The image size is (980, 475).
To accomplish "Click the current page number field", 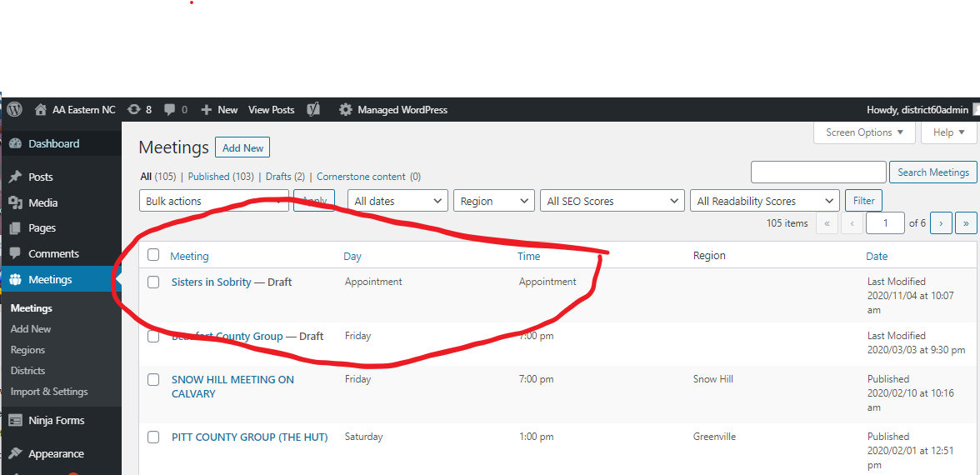I will tap(885, 223).
